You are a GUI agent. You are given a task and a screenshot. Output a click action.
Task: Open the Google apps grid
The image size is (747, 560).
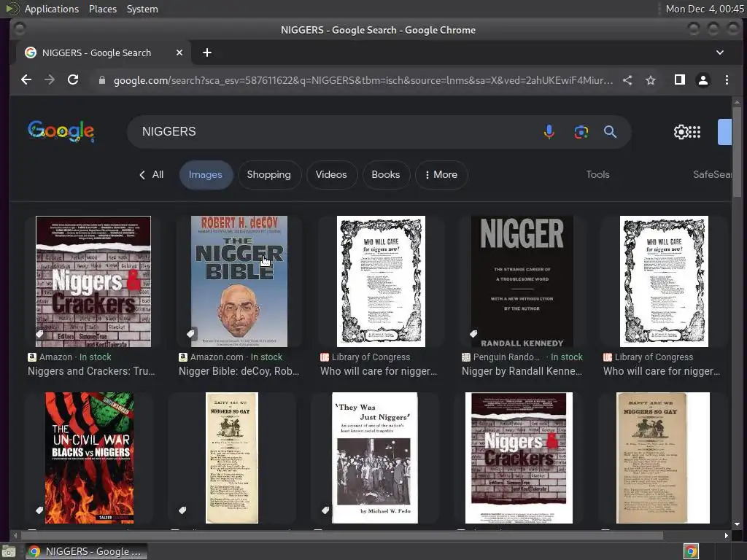[694, 132]
